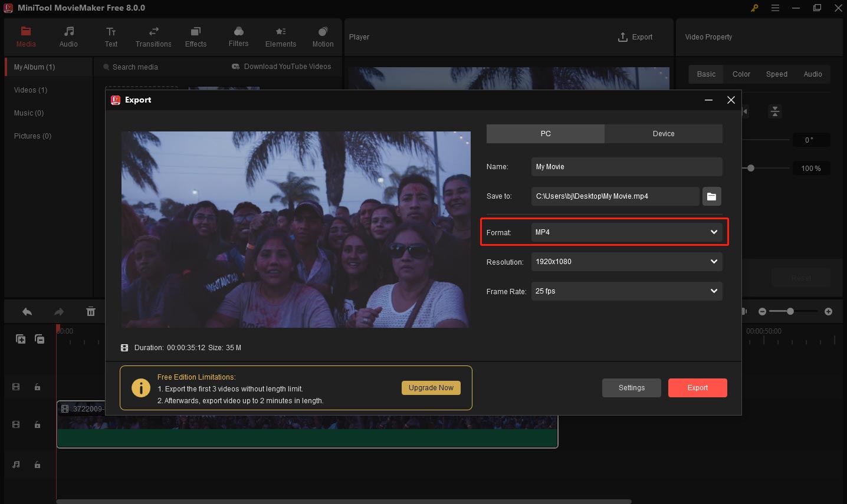Adjust the timeline zoom slider handle

(x=790, y=311)
